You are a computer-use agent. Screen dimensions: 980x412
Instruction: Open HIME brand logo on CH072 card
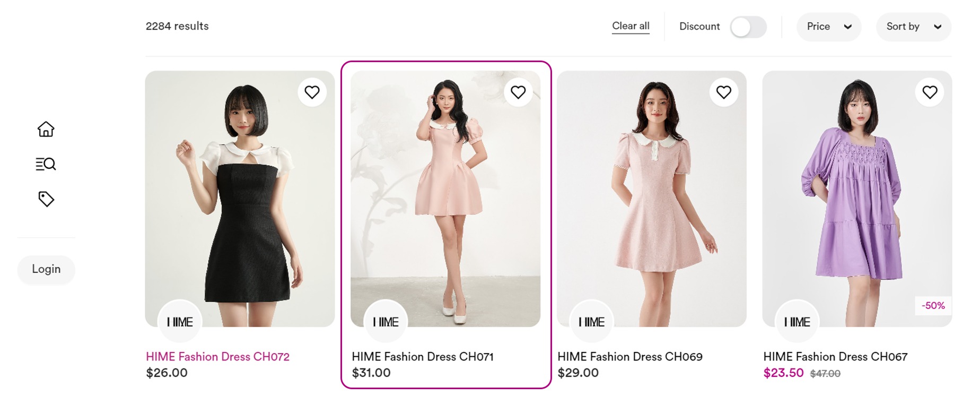[x=180, y=322]
